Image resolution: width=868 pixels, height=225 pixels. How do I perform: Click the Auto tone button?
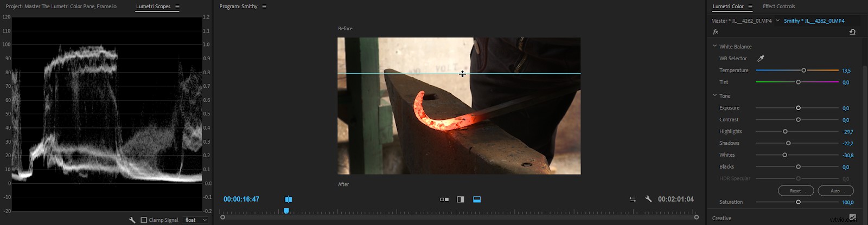click(x=835, y=191)
